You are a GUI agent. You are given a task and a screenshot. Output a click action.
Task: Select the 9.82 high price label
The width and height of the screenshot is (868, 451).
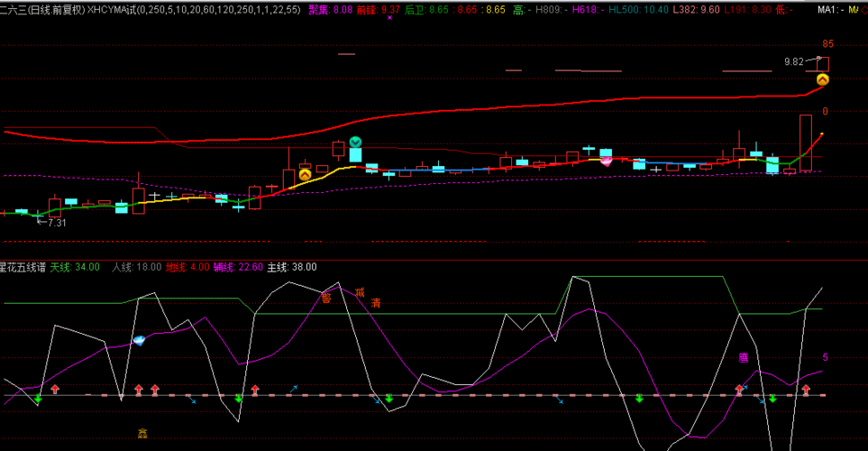(794, 61)
